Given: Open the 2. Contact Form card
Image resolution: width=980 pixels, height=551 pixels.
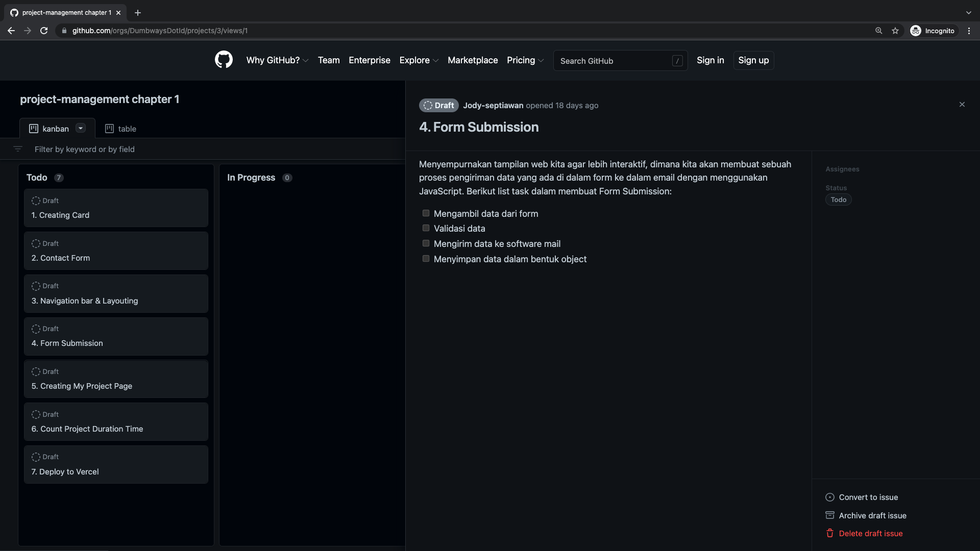Looking at the screenshot, I should [x=116, y=251].
